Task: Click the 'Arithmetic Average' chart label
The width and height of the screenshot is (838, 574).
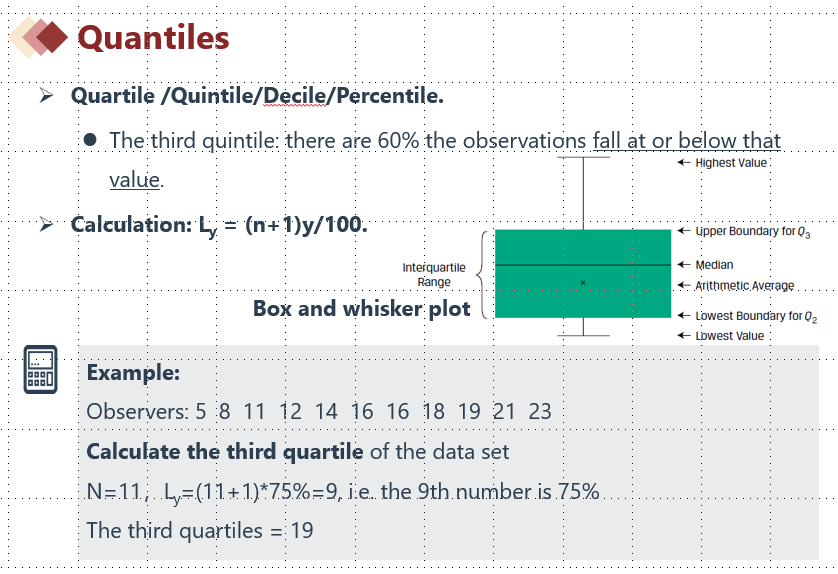Action: [x=744, y=286]
